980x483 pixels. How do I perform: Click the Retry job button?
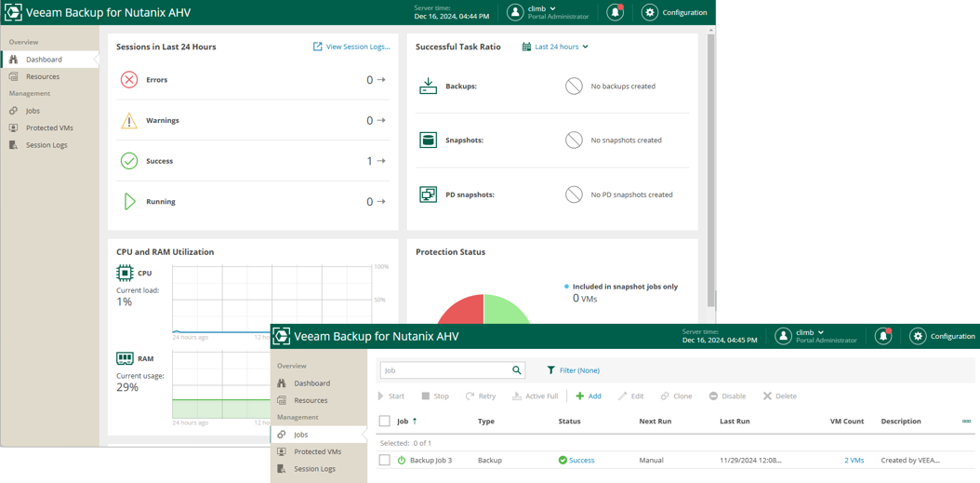pyautogui.click(x=481, y=396)
